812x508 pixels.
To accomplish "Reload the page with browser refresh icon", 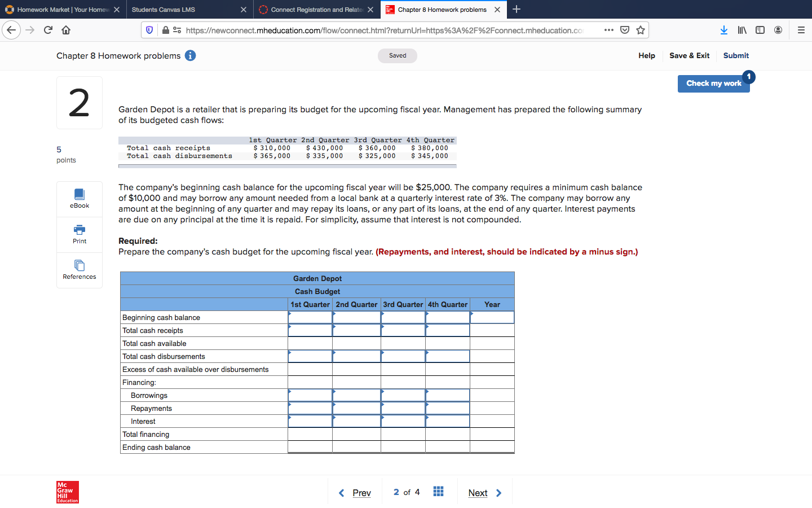I will 48,30.
